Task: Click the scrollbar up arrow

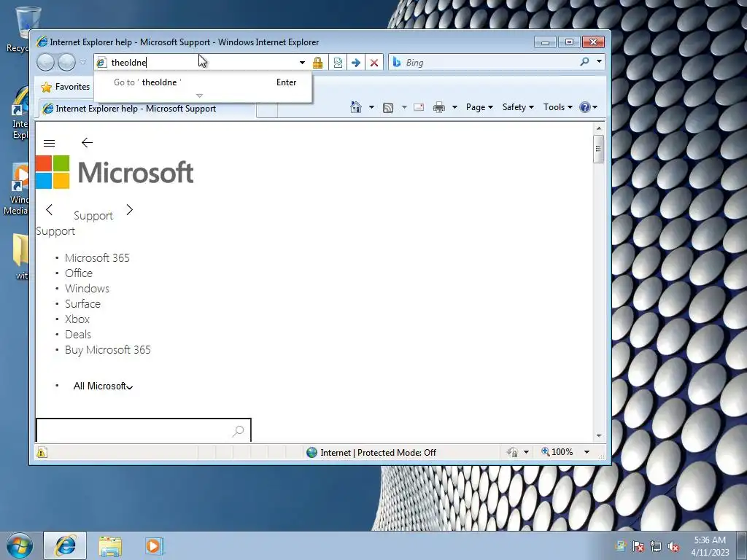Action: pyautogui.click(x=599, y=128)
